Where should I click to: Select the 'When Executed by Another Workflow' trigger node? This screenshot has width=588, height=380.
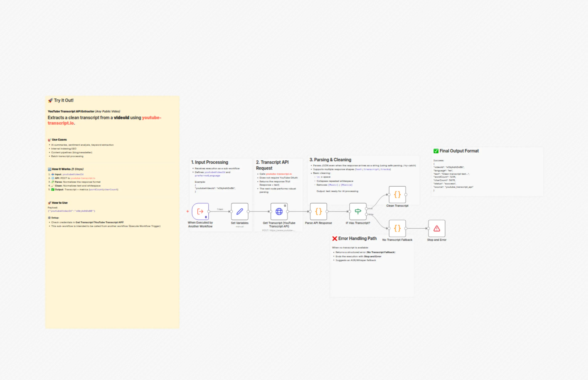pyautogui.click(x=200, y=211)
